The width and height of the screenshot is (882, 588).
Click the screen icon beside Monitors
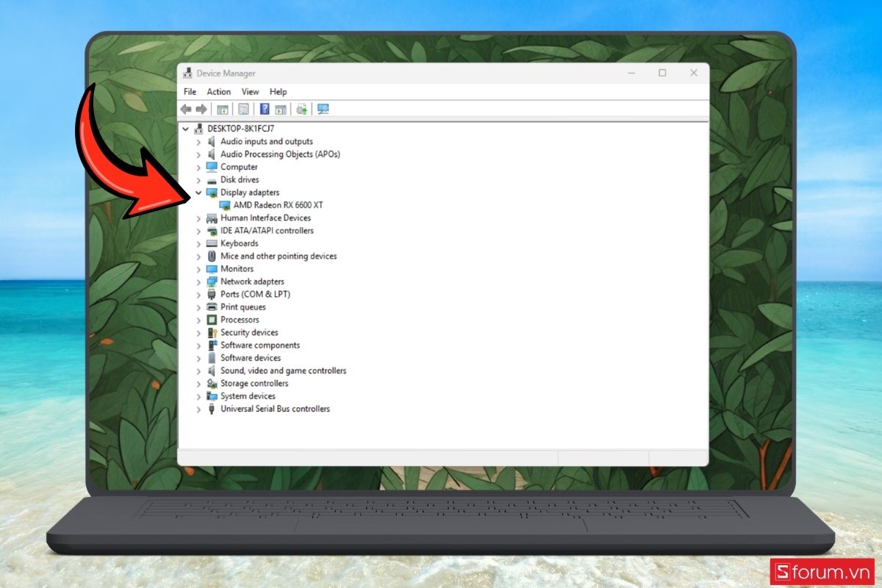point(212,269)
